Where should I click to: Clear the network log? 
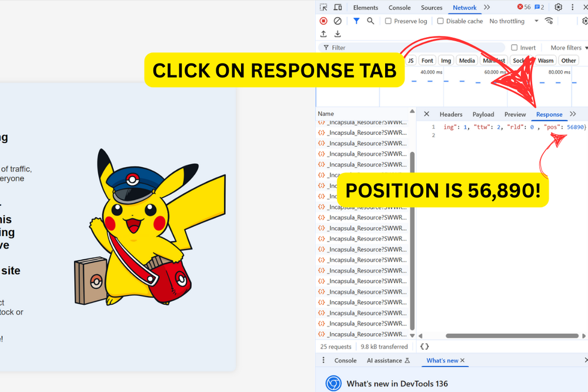pos(338,21)
